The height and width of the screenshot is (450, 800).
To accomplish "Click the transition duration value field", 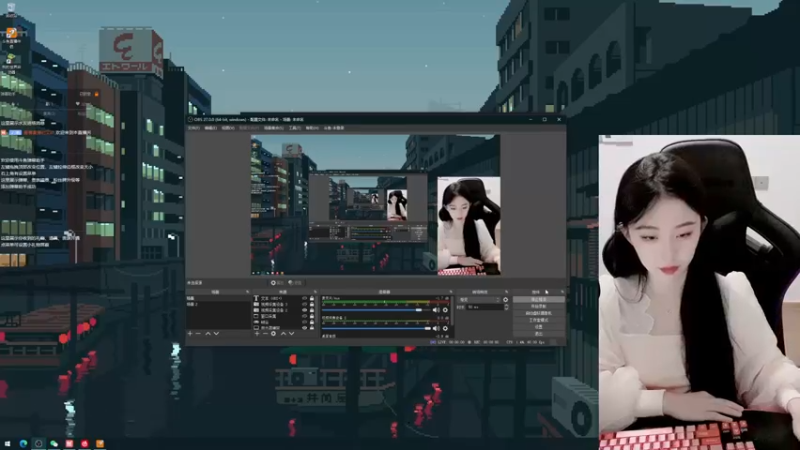I will [484, 307].
